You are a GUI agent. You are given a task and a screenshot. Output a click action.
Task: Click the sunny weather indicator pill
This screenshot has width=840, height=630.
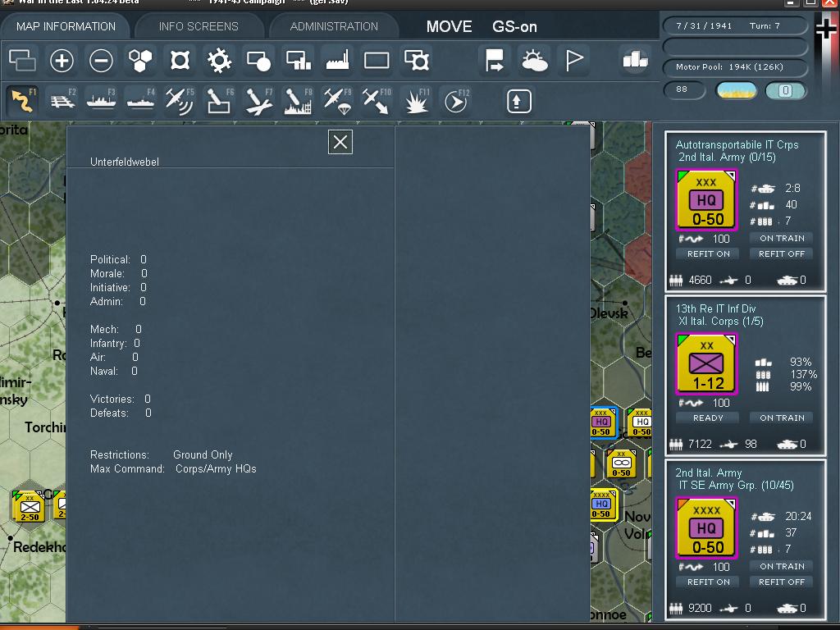tap(737, 90)
